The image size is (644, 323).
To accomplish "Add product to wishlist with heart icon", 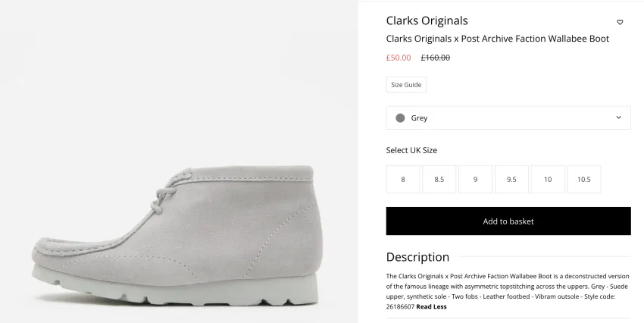I will point(620,22).
